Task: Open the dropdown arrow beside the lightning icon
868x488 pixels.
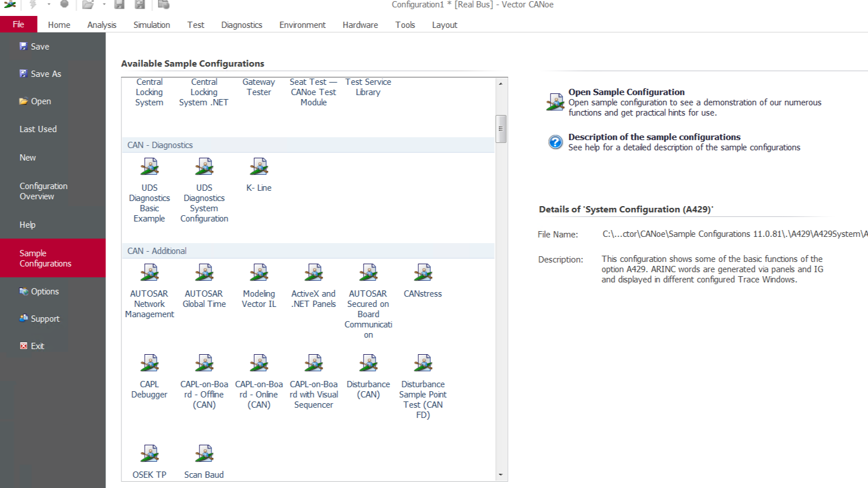Action: (x=48, y=5)
